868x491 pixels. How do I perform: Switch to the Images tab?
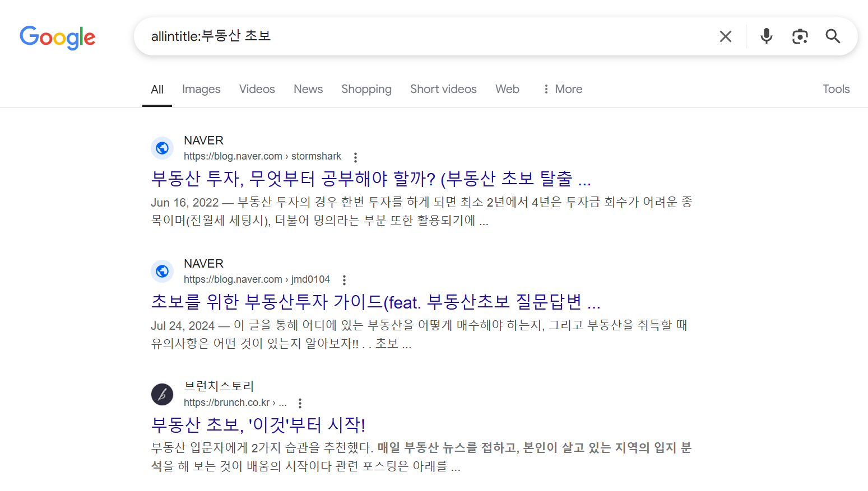point(201,90)
